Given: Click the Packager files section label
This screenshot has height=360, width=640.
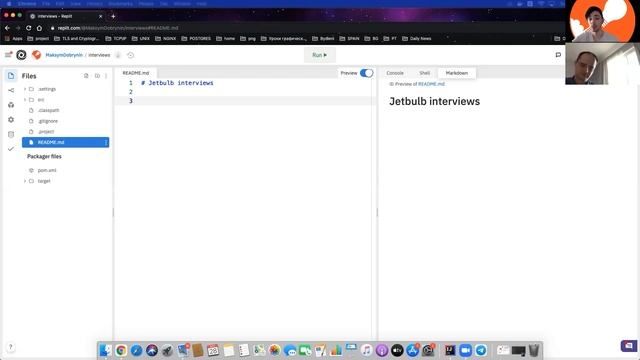Looking at the screenshot, I should tap(44, 157).
